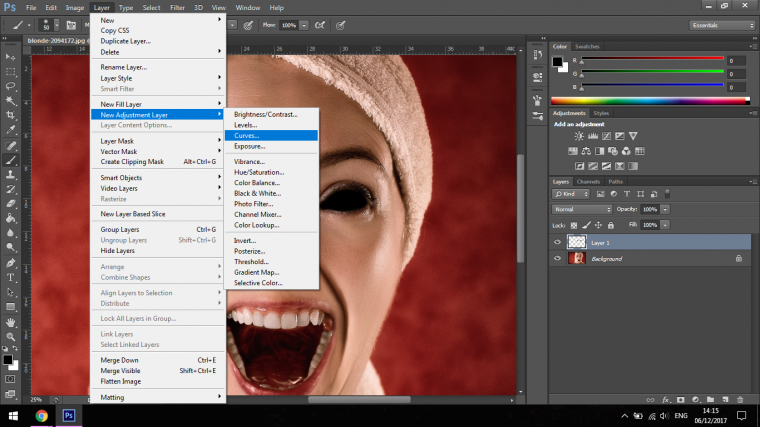Click the color spectrum ramp bar
The width and height of the screenshot is (760, 427).
(x=650, y=101)
